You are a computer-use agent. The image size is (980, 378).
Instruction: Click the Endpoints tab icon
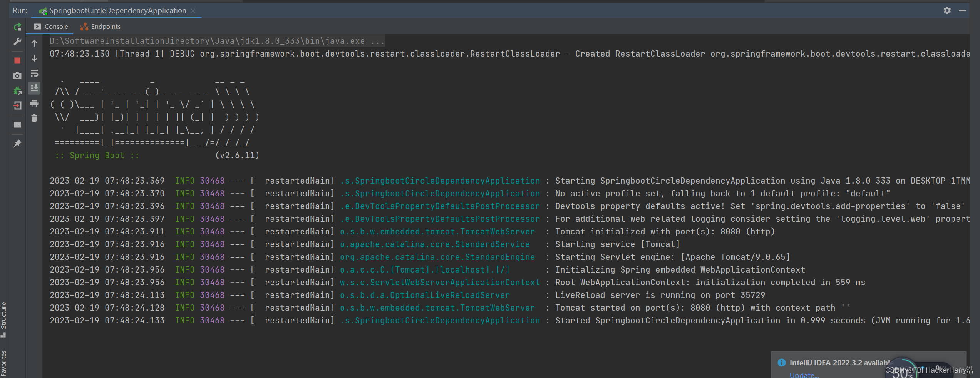tap(84, 27)
